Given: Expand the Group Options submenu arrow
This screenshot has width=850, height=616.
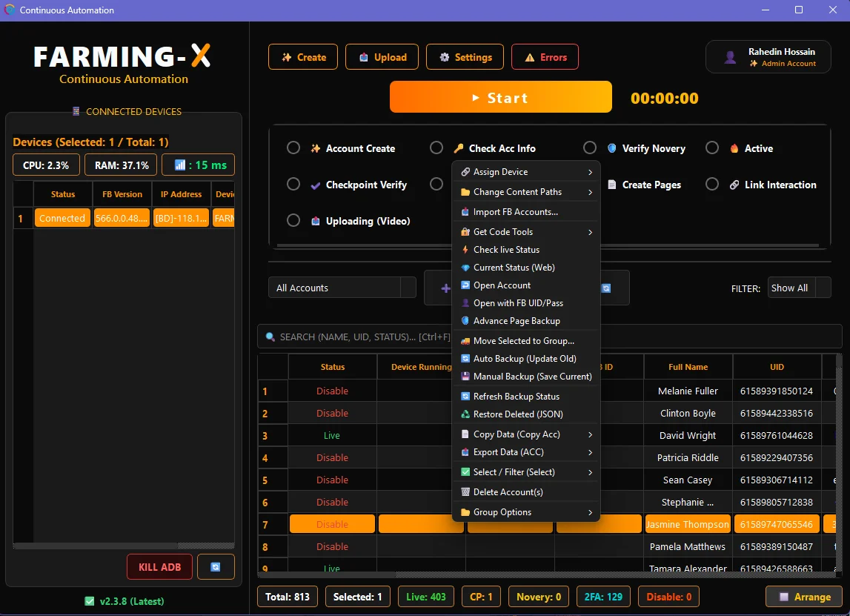Looking at the screenshot, I should coord(591,512).
